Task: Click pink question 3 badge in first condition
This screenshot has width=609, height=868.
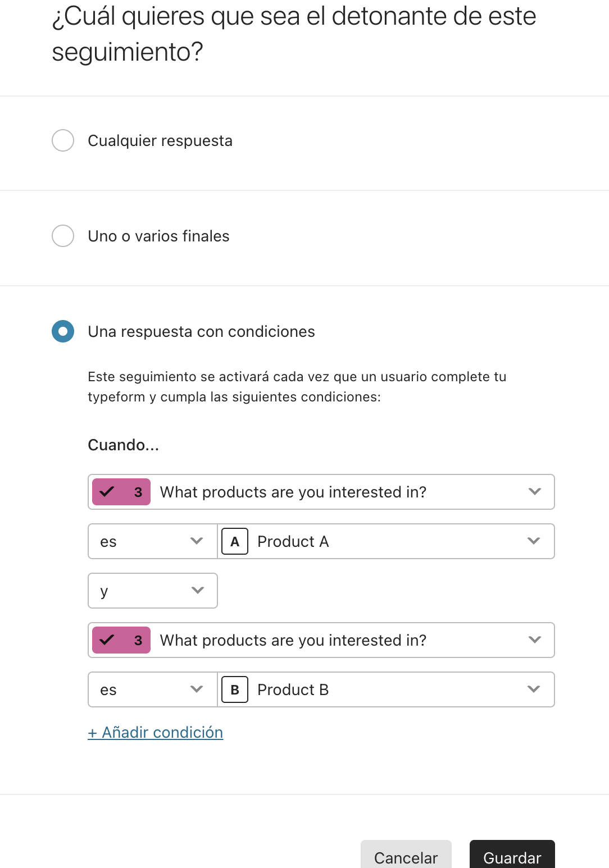Action: click(121, 492)
